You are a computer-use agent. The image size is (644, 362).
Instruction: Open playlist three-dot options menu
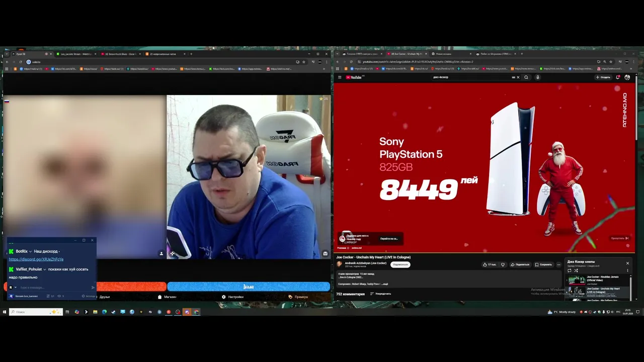[x=627, y=270]
